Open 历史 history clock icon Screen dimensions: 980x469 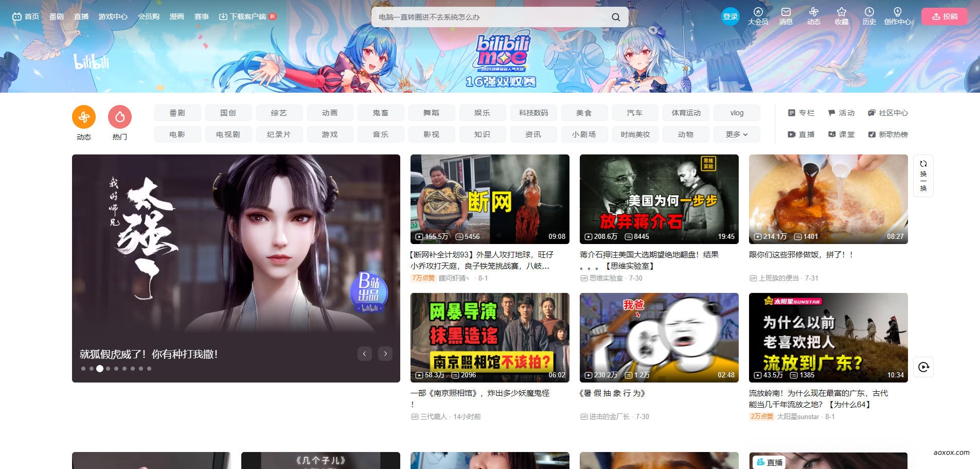(869, 16)
